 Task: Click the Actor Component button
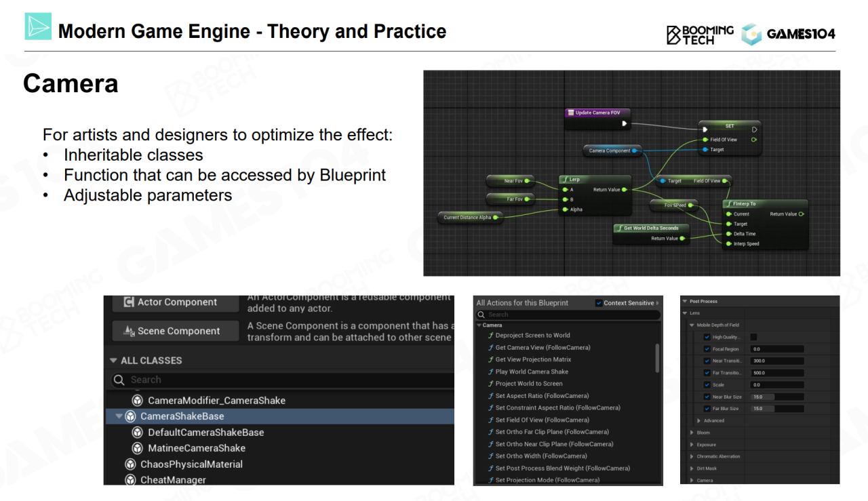[176, 302]
